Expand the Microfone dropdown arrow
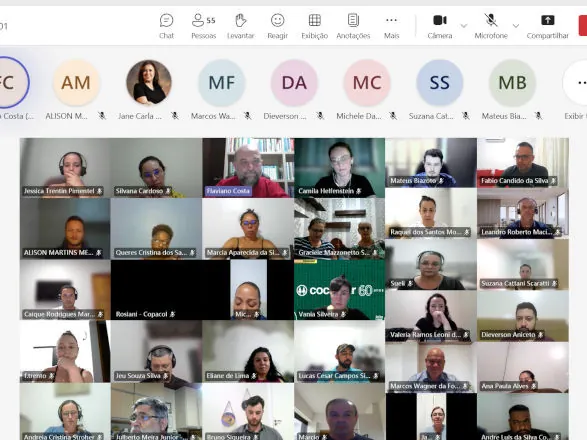The image size is (587, 440). [516, 26]
